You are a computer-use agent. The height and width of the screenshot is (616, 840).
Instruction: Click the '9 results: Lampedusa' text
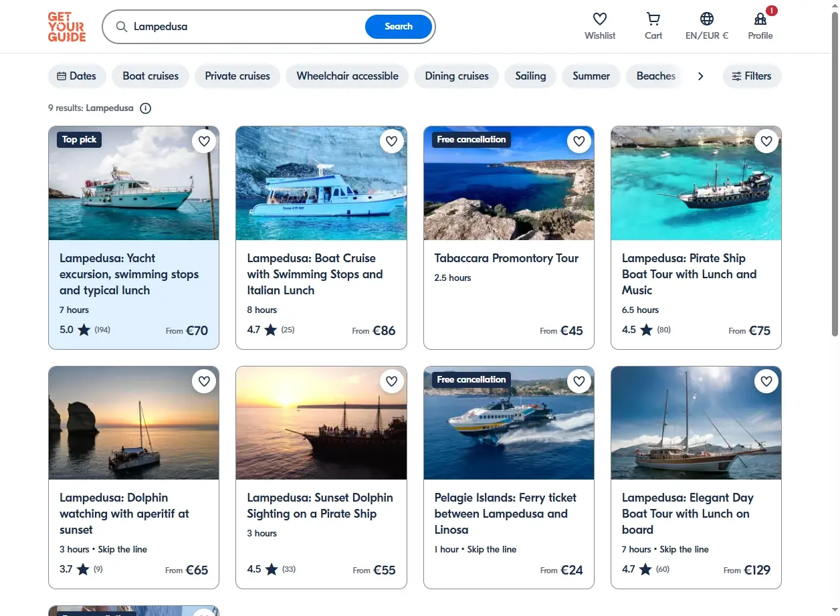pyautogui.click(x=91, y=108)
